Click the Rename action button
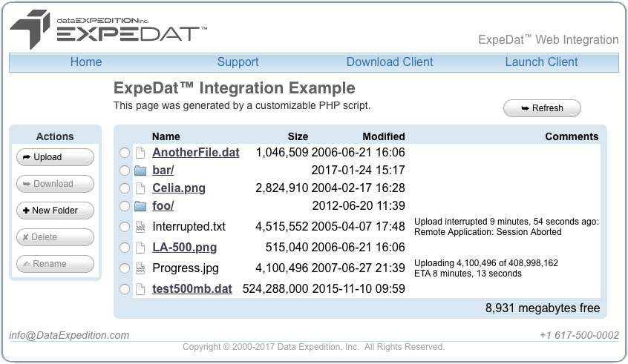This screenshot has height=364, width=628. click(x=55, y=264)
